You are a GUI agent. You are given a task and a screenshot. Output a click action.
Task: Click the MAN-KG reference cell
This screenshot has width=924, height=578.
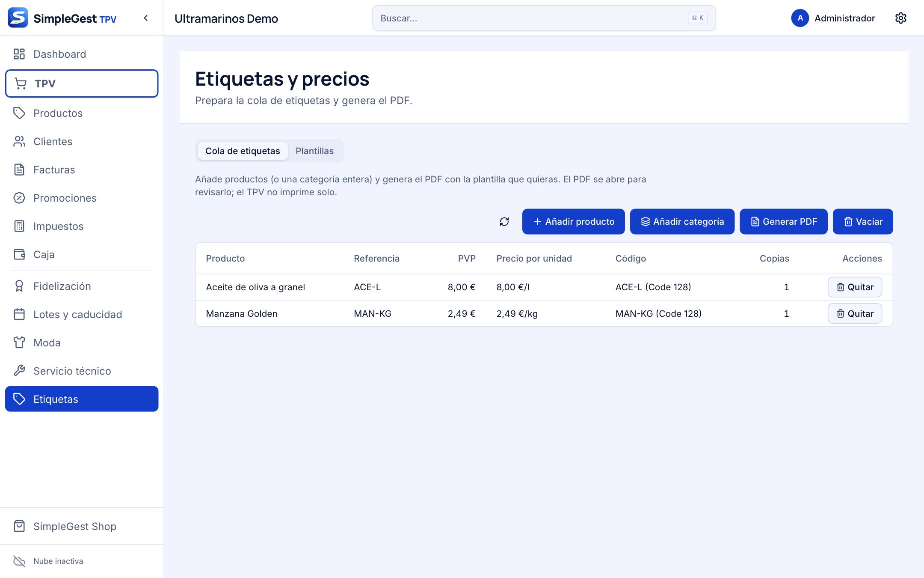[x=373, y=314]
